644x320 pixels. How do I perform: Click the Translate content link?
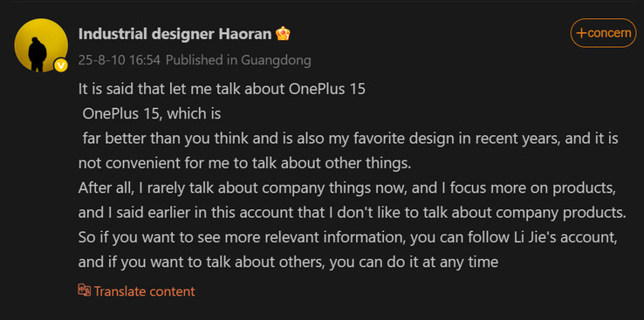pos(144,291)
